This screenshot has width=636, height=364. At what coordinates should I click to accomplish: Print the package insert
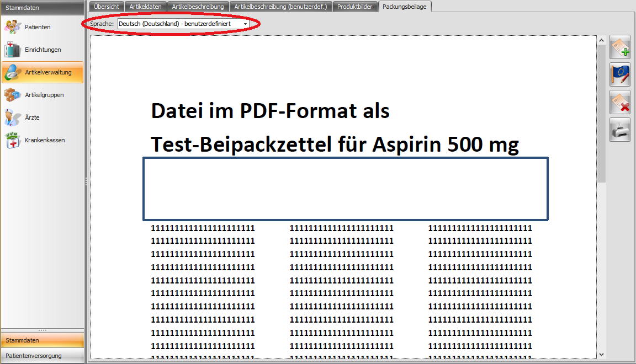pyautogui.click(x=620, y=130)
